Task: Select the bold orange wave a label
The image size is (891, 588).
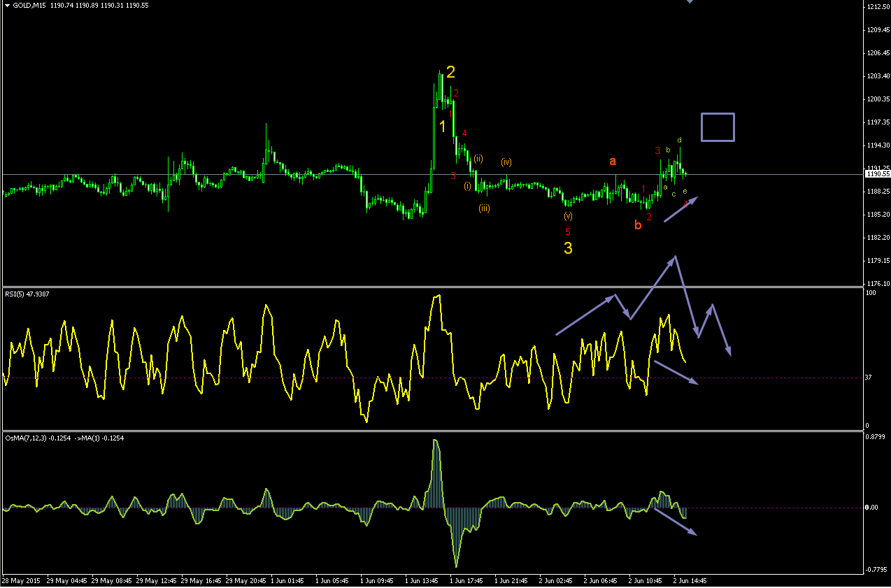Action: pos(613,161)
